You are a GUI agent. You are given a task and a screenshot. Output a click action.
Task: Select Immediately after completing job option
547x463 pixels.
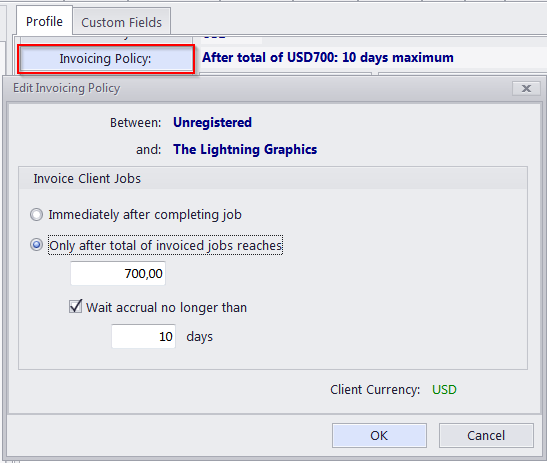click(x=36, y=215)
